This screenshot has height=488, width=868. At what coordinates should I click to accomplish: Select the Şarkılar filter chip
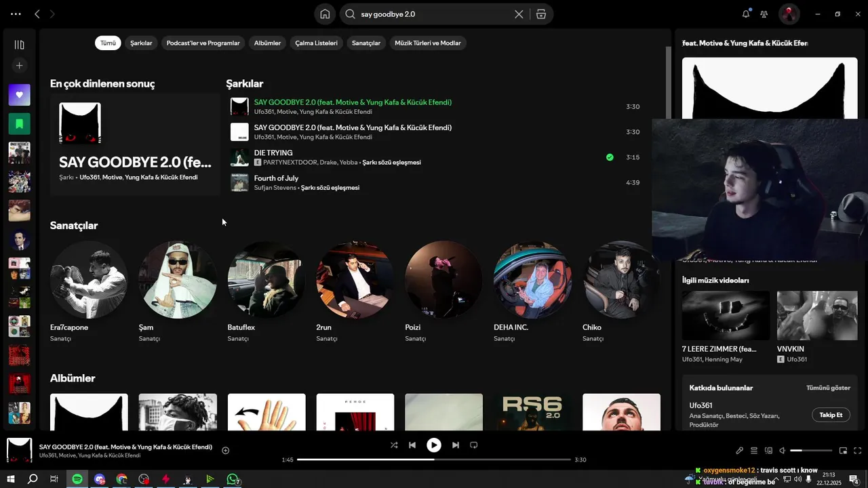[x=141, y=43]
